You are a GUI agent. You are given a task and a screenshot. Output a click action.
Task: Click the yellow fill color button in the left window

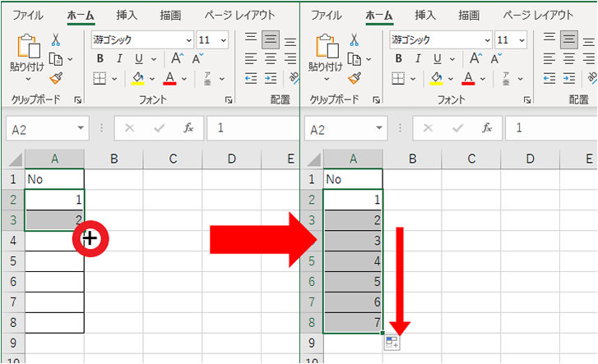138,79
